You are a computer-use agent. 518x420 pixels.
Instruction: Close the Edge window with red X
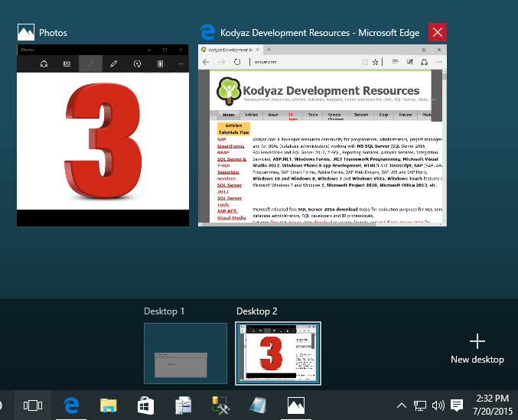coord(438,32)
